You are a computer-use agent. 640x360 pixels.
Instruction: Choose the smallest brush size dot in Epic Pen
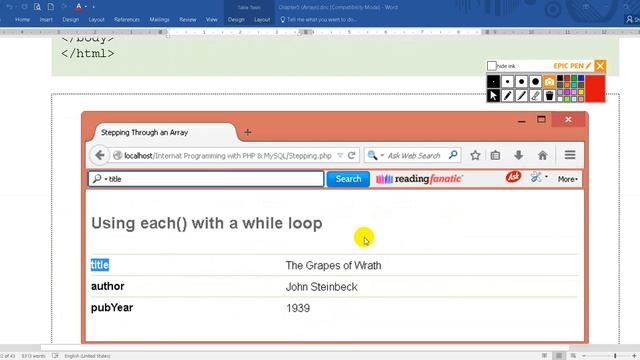493,82
